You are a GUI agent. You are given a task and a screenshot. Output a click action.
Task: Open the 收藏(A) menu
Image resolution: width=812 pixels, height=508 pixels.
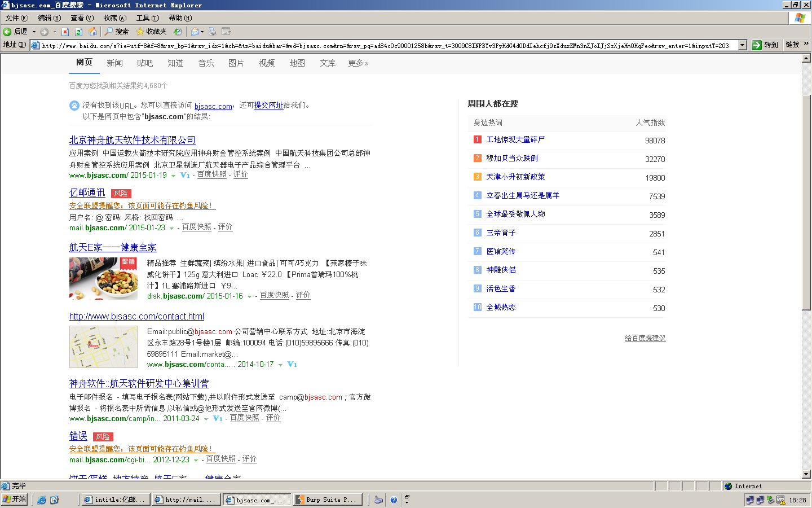(114, 18)
